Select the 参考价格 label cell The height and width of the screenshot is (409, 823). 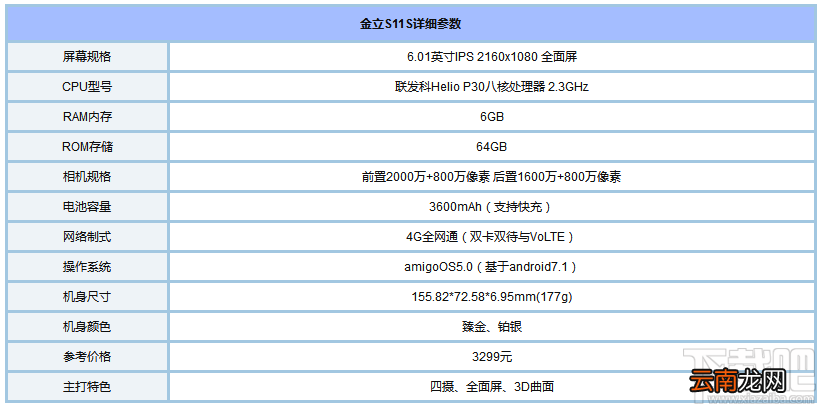coord(87,357)
